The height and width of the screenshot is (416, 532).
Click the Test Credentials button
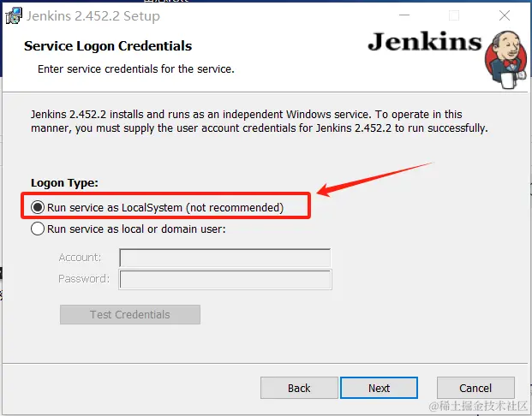[x=130, y=315]
